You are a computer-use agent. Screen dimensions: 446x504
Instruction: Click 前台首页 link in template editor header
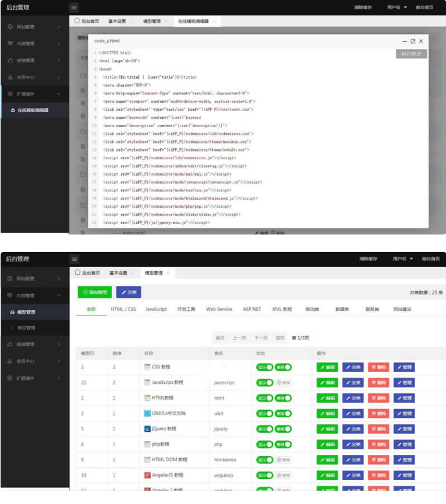click(424, 7)
